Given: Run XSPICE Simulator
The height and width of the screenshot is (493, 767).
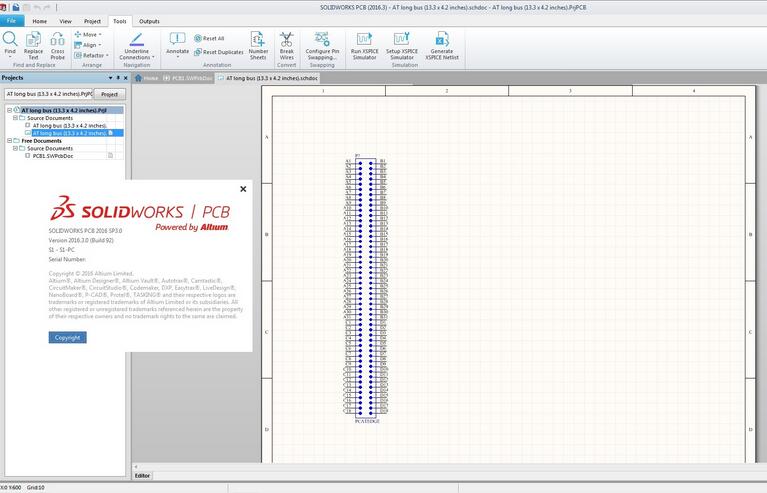Looking at the screenshot, I should (x=364, y=45).
